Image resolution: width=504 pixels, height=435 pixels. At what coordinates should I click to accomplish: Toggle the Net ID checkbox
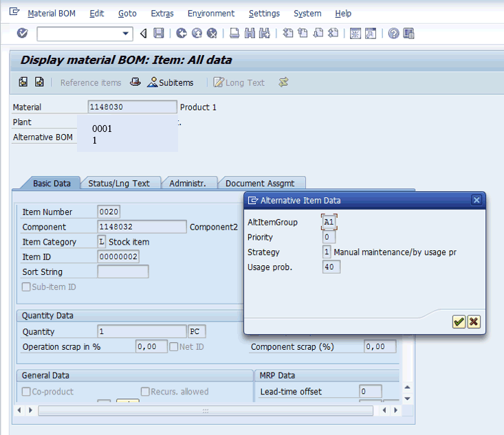click(174, 346)
